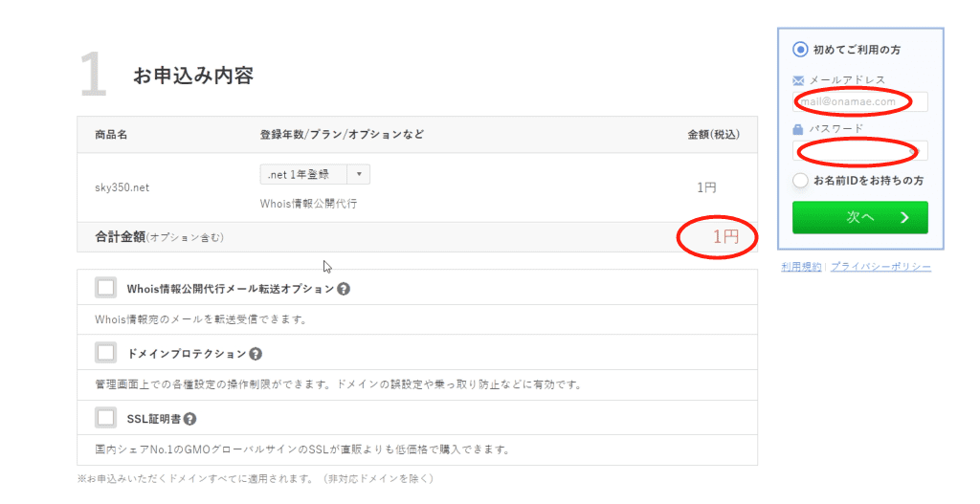Open the 利用規約 link
The image size is (980, 504).
[801, 267]
